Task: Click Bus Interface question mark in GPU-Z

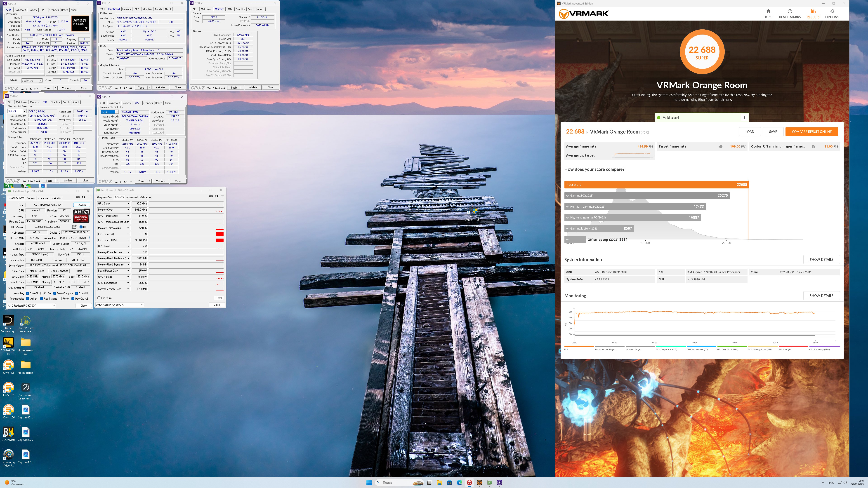Action: point(89,238)
